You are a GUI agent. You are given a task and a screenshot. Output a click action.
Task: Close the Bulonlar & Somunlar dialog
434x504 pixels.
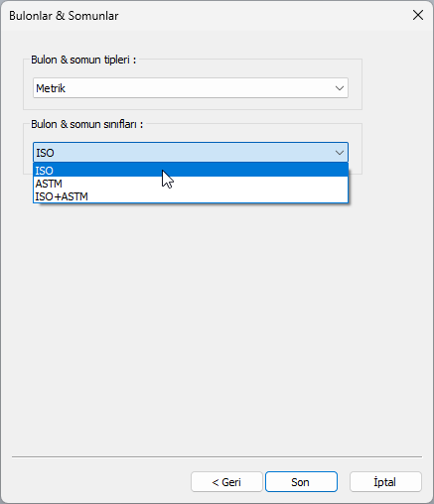(418, 15)
